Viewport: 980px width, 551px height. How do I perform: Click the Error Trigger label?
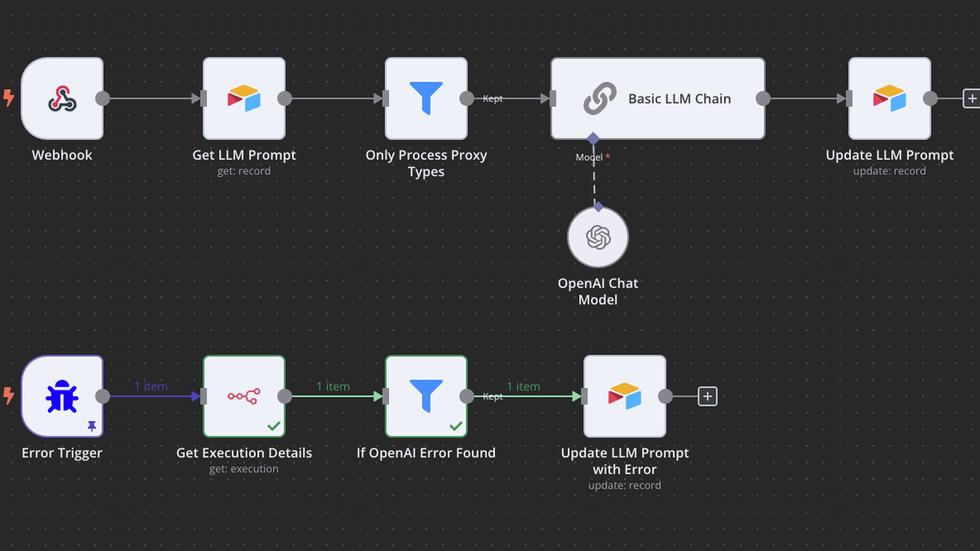tap(62, 453)
